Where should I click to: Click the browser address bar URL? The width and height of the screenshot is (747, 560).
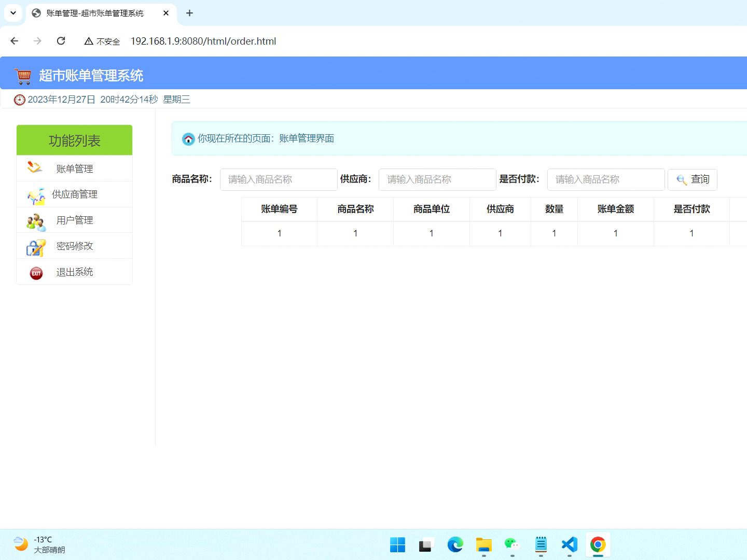tap(203, 41)
